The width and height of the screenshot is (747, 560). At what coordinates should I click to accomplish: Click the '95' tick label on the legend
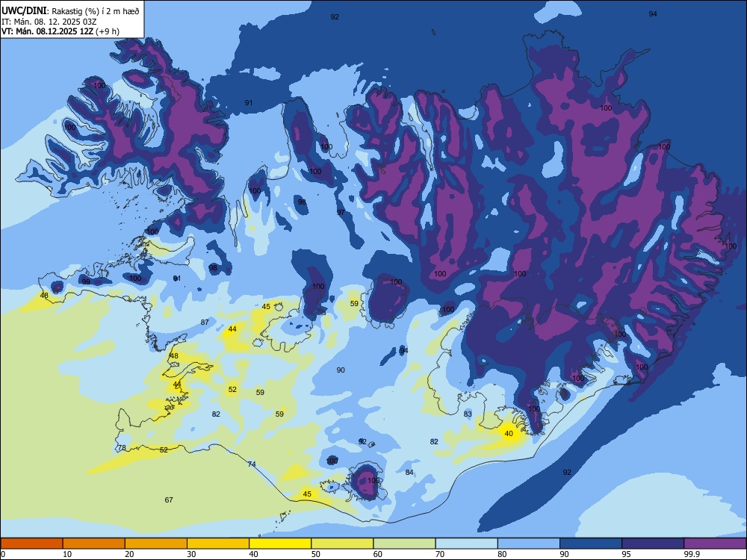pos(626,554)
